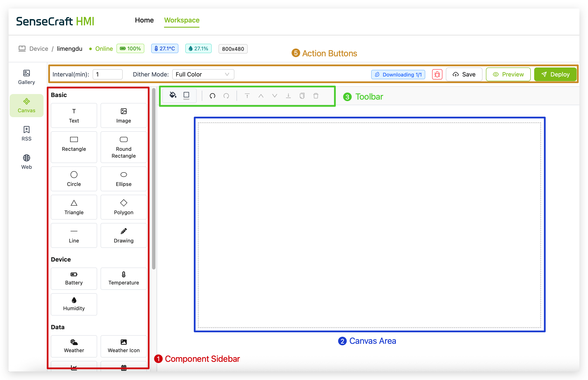
Task: Go to the Home tab
Action: point(144,20)
